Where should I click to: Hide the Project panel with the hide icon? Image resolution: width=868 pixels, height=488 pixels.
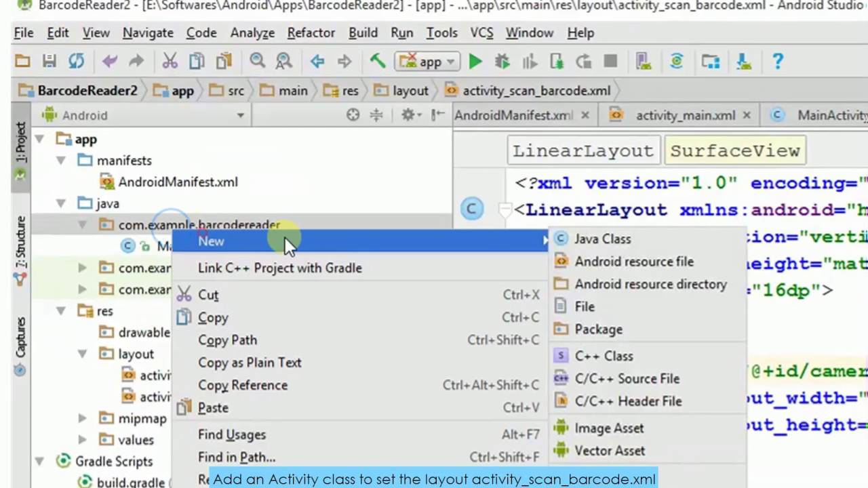pos(439,115)
